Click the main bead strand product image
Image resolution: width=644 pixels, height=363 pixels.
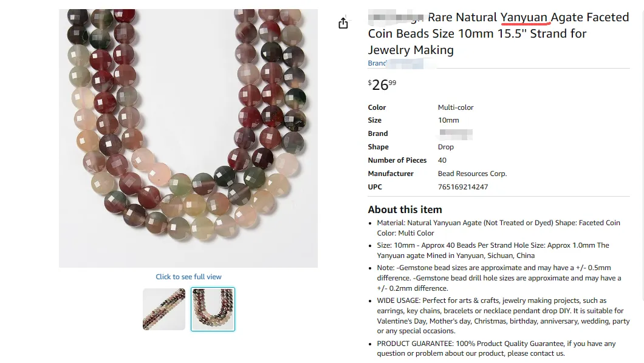click(188, 138)
